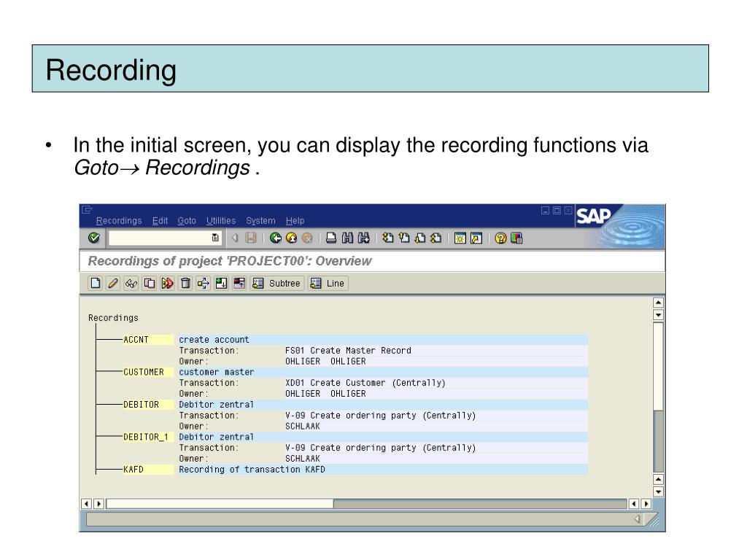Click the Display recording glasses icon

128,283
